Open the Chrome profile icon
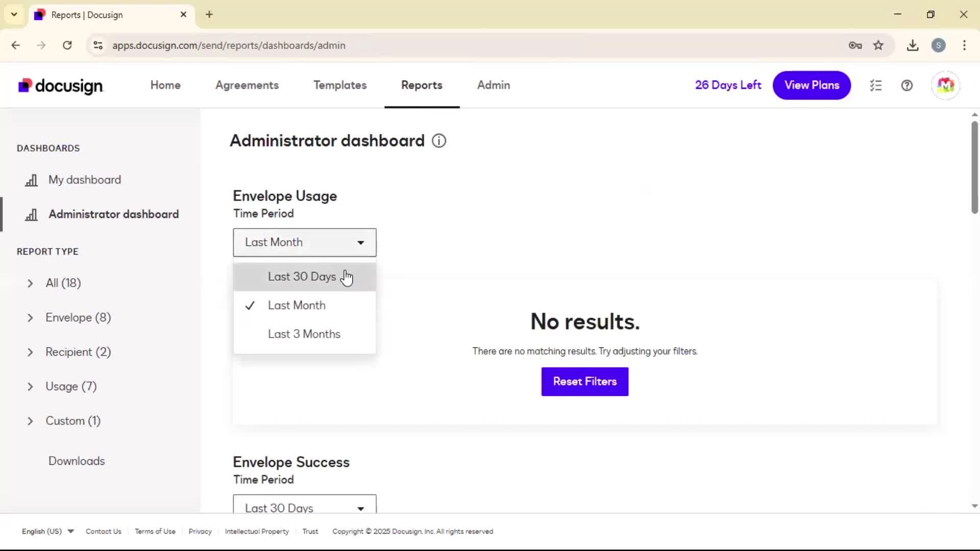980x551 pixels. pyautogui.click(x=939, y=45)
